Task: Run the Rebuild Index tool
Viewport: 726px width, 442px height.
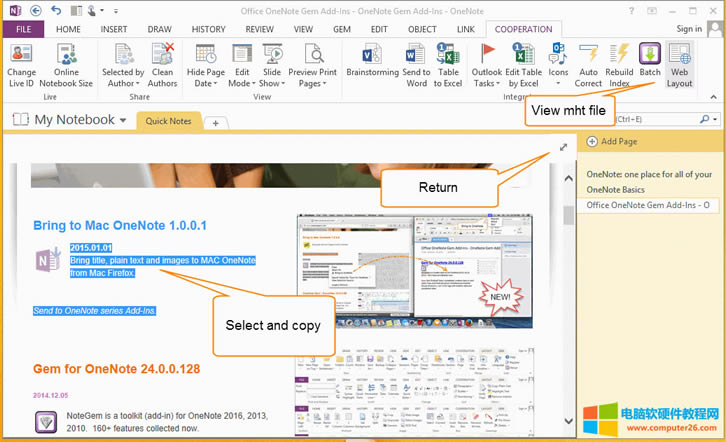Action: point(619,57)
